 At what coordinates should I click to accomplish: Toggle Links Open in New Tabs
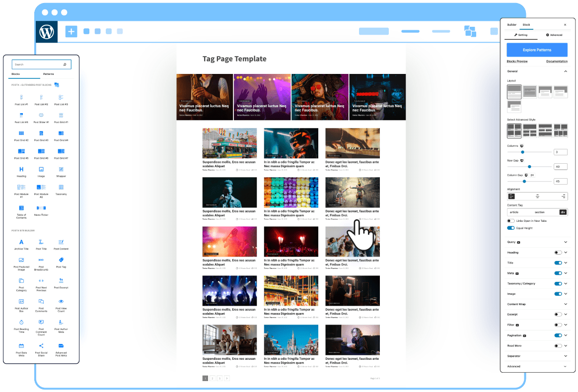510,221
